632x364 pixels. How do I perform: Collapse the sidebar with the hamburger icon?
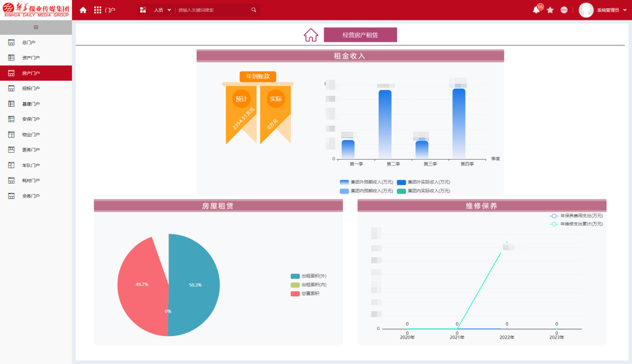coord(36,27)
